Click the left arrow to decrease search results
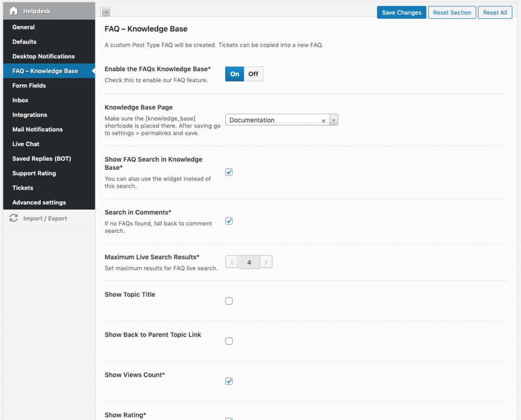This screenshot has height=420, width=521. pos(231,261)
